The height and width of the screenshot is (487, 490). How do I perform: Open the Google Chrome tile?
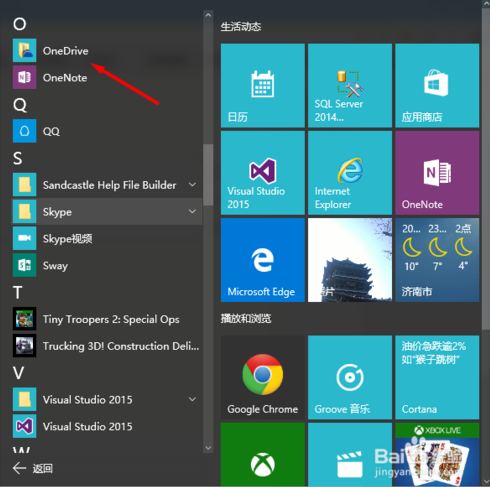(x=263, y=377)
